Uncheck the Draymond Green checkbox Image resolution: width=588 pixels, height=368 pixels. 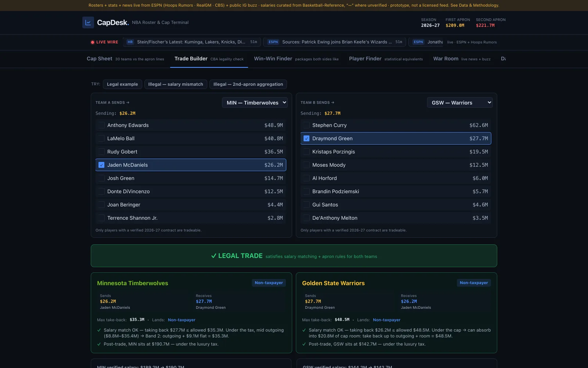coord(306,138)
